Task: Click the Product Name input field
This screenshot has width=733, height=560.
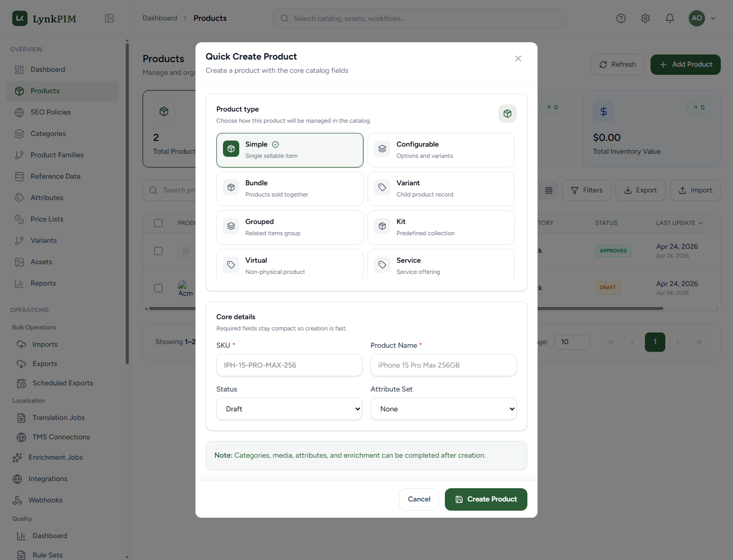Action: [443, 365]
